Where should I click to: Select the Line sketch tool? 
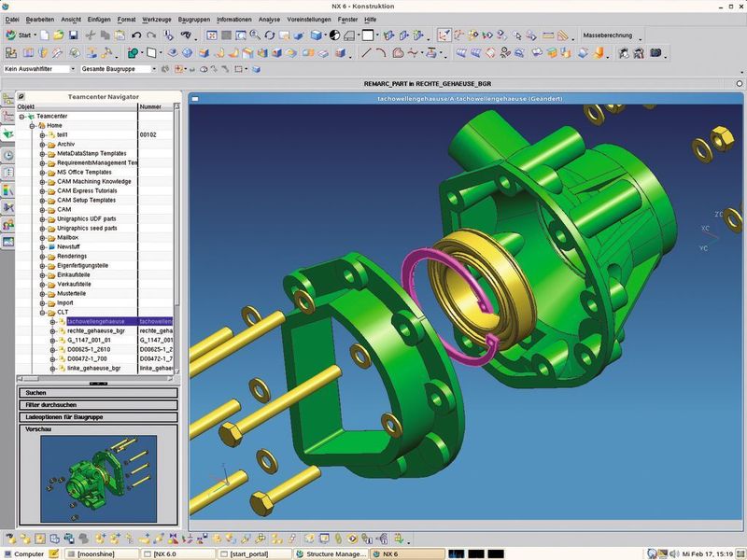point(366,53)
